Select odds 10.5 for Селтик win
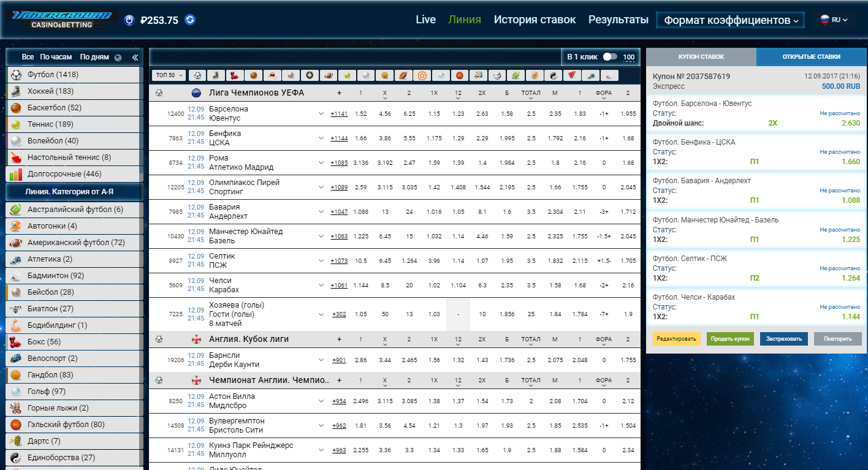This screenshot has height=470, width=868. 360,261
